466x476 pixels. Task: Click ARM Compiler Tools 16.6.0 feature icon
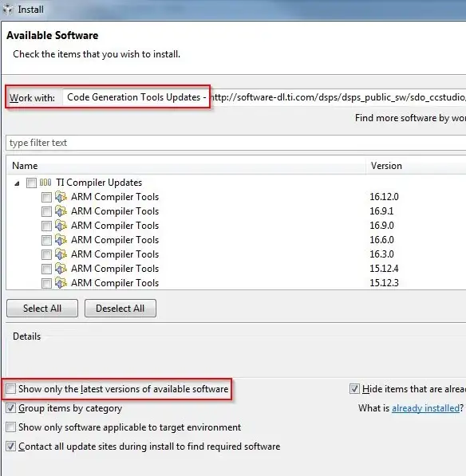click(x=61, y=240)
